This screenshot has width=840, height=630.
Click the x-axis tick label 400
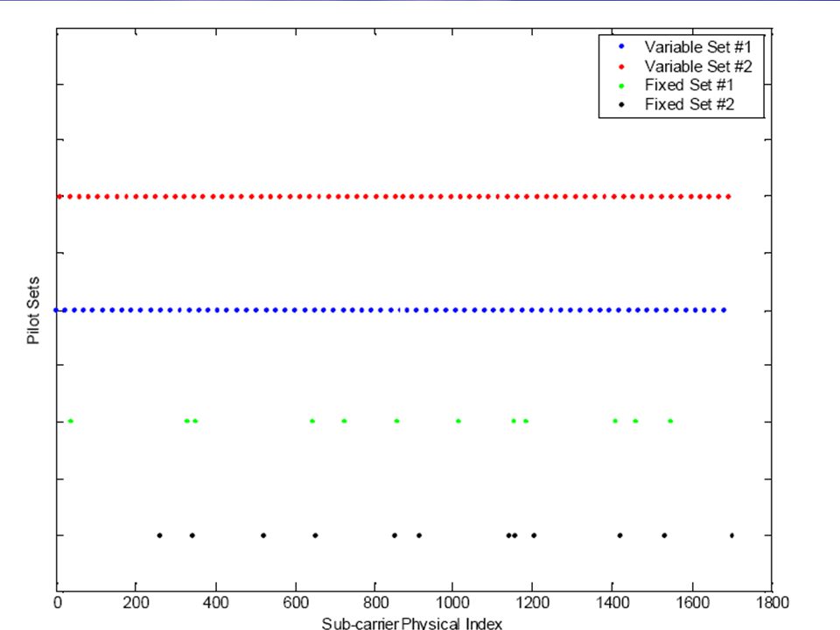coord(215,603)
